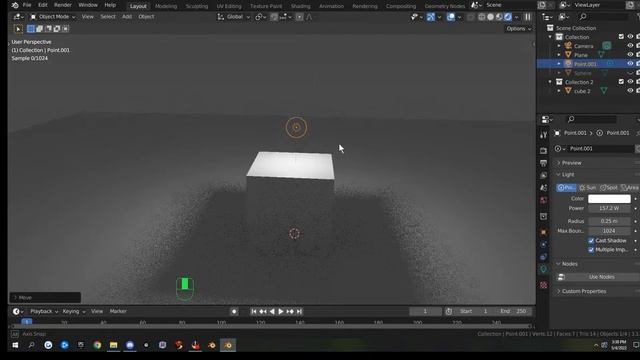Switch to solid viewport shading
640x360 pixels.
[490, 17]
